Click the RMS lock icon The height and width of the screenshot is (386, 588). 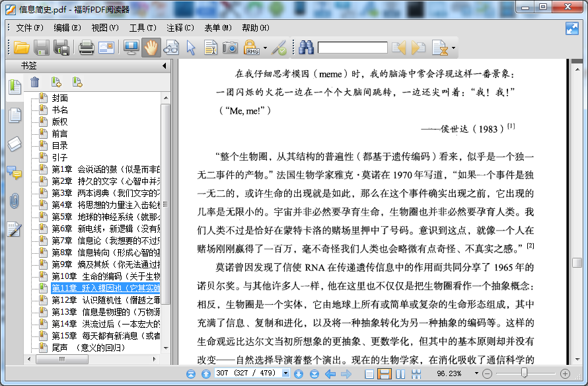click(251, 48)
